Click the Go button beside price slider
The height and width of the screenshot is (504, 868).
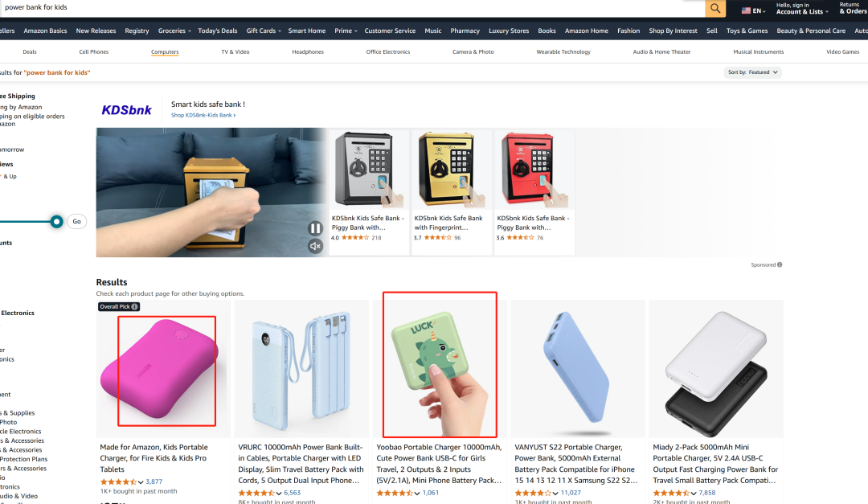pos(77,222)
